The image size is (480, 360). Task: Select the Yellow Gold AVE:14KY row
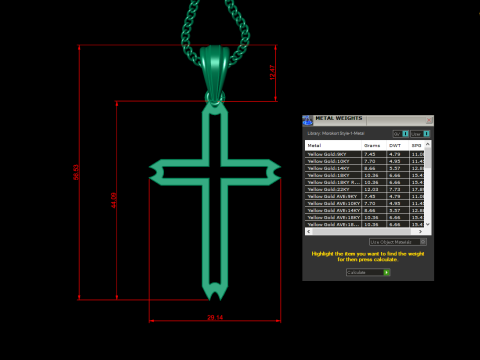[x=365, y=210]
